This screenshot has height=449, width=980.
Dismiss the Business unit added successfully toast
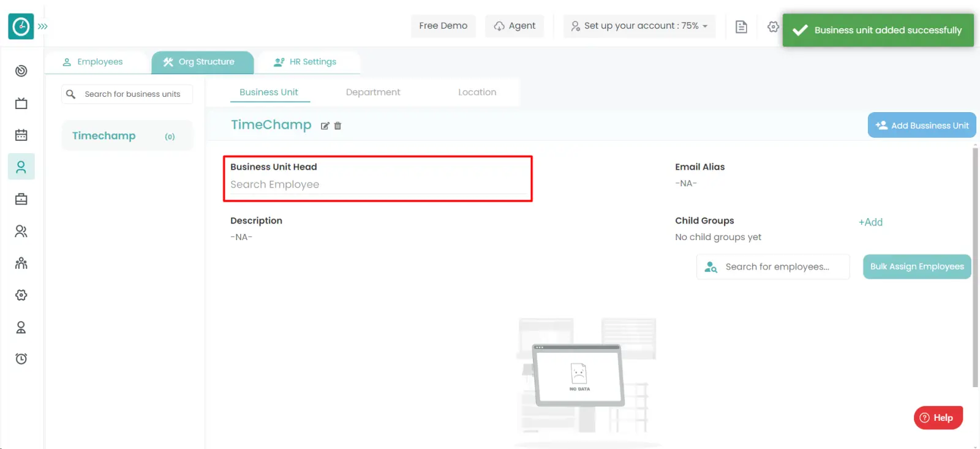tap(878, 30)
